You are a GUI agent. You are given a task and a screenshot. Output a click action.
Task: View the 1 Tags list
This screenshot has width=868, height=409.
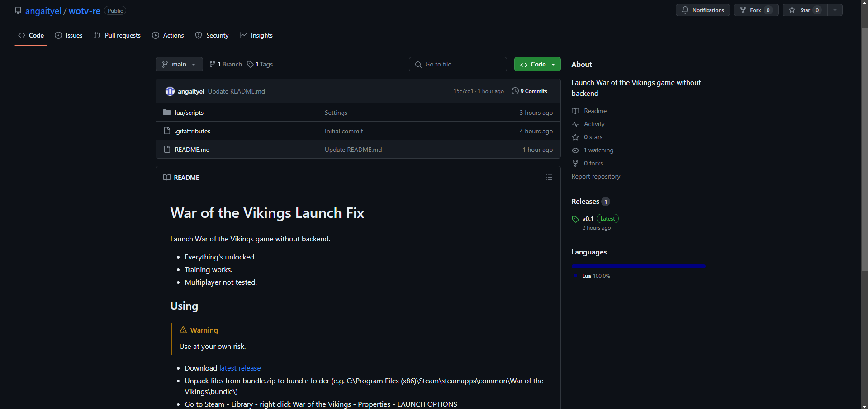(x=260, y=64)
